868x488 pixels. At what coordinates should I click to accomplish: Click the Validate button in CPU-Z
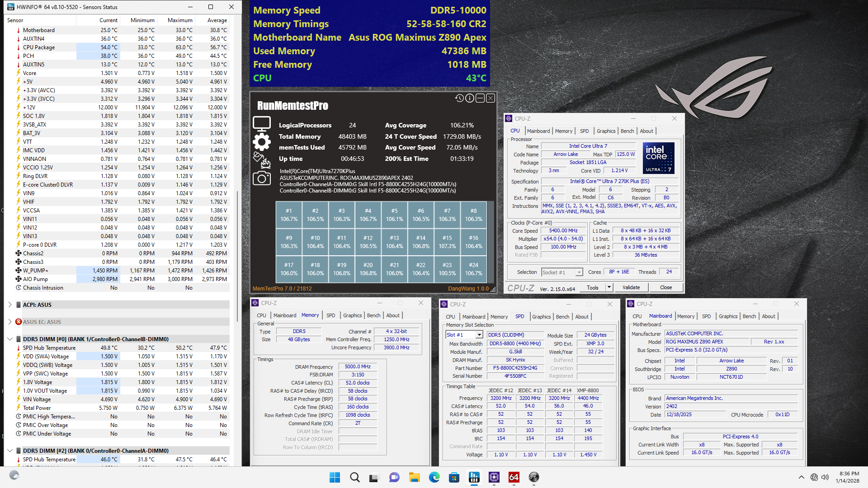tap(631, 287)
